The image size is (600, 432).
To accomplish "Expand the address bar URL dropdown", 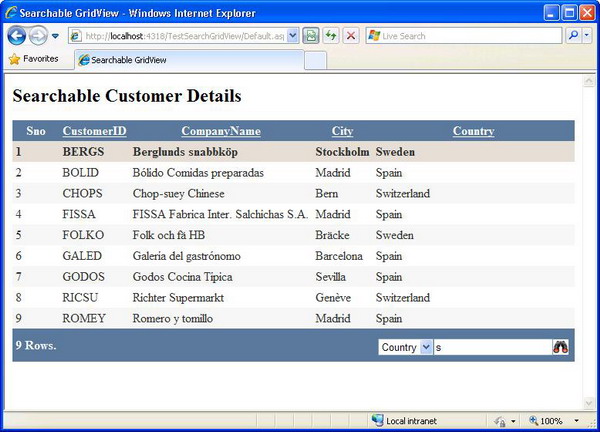I will point(293,36).
